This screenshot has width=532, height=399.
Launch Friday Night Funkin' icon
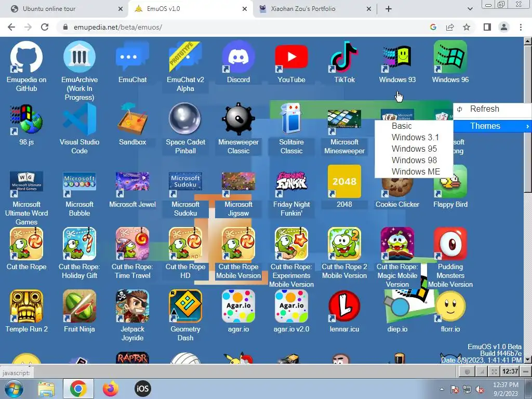(291, 182)
